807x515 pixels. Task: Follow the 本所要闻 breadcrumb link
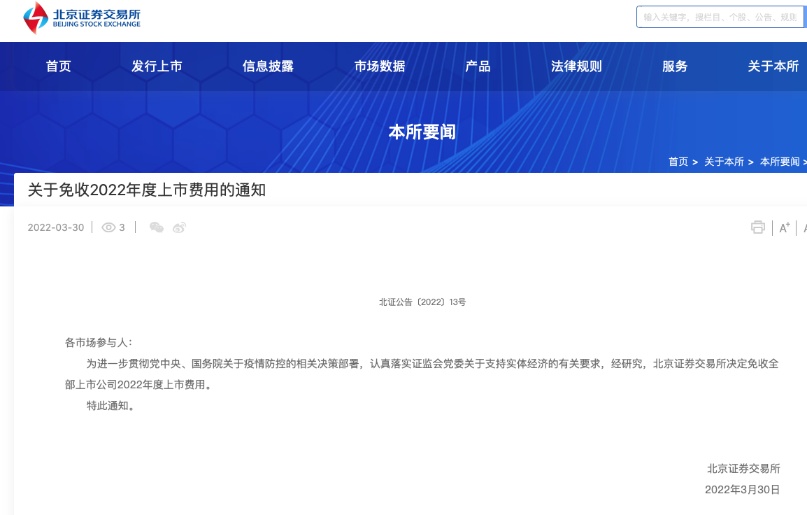click(780, 161)
